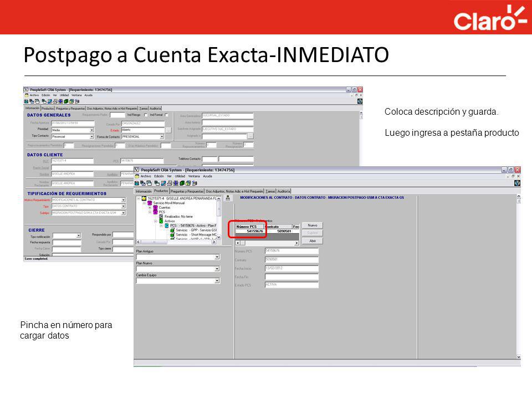Switch to Tareas tab in back window
This screenshot has width=532, height=399.
144,109
